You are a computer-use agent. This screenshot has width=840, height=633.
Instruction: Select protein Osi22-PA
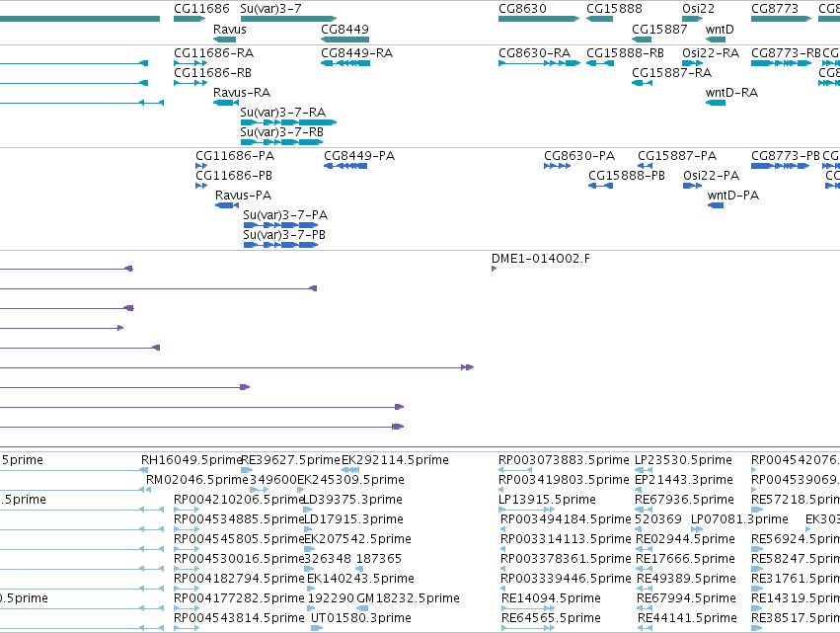tap(712, 176)
